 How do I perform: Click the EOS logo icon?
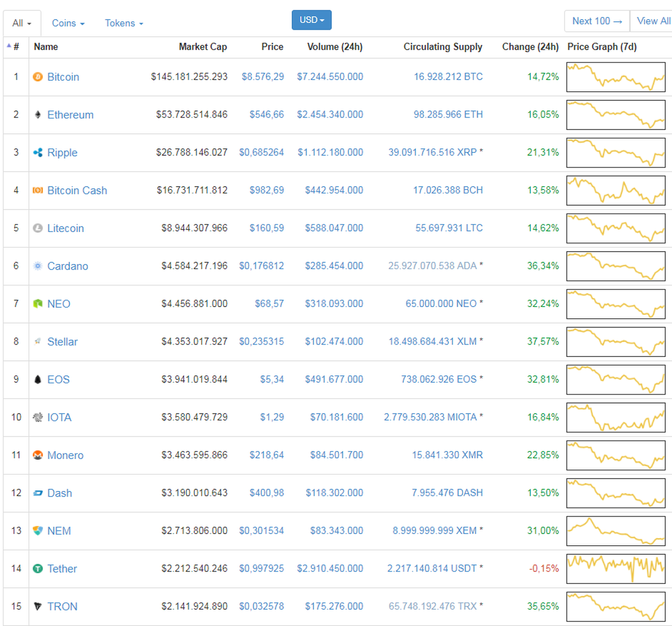coord(38,379)
